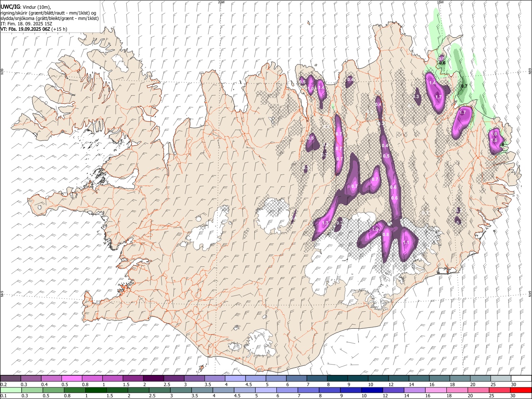The width and height of the screenshot is (532, 399).
Task: Click the 'VT: Fös. 19.09.2025 06Z (+15 h)' line
Action: (34, 29)
